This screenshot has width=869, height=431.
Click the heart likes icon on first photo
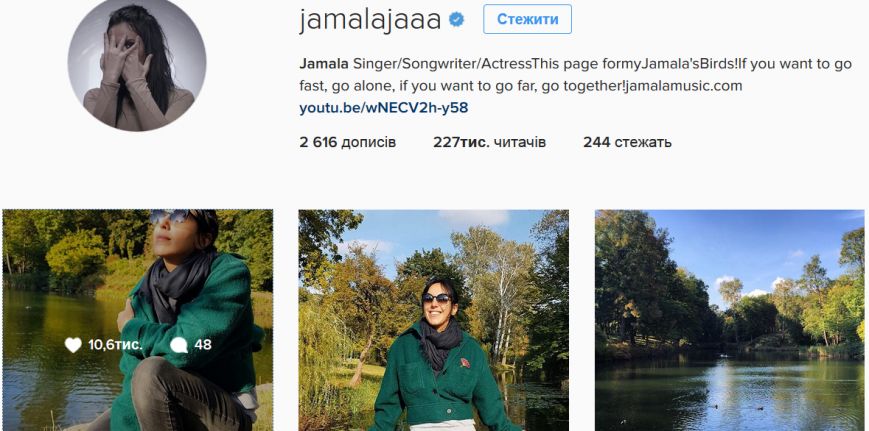(73, 345)
